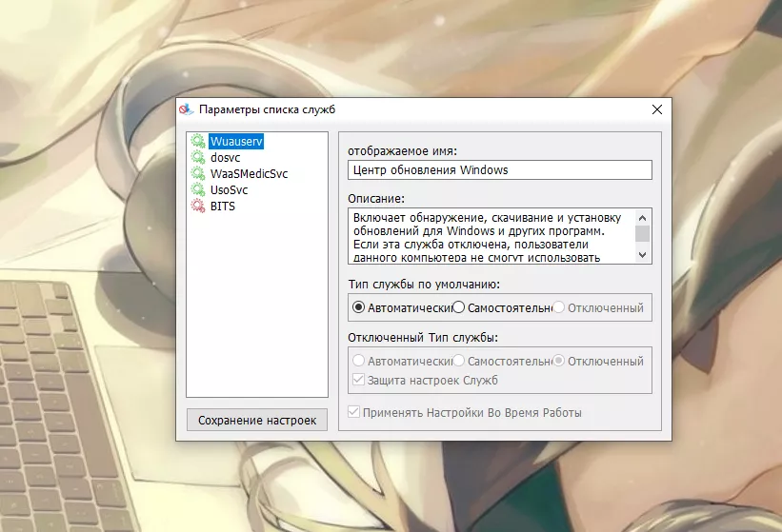Select the WaaSMedicSvc gear icon

coord(198,173)
